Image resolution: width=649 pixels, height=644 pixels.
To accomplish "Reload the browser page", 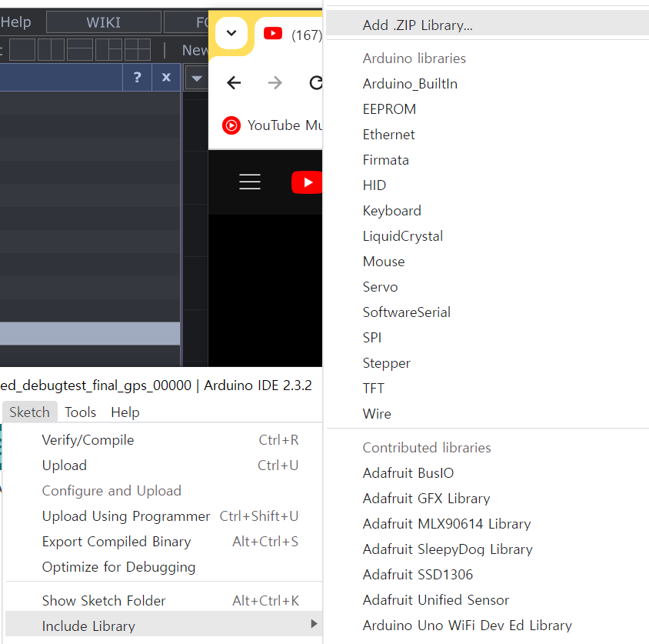I will tap(316, 83).
